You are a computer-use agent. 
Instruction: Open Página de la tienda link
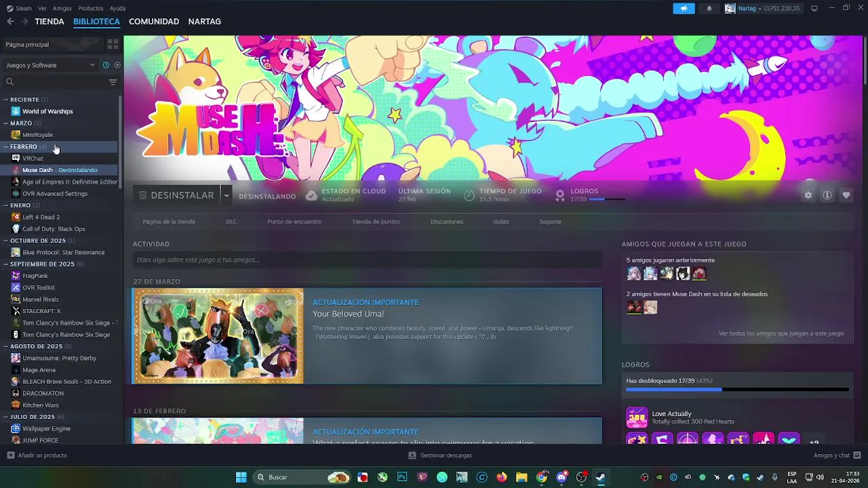pos(169,222)
